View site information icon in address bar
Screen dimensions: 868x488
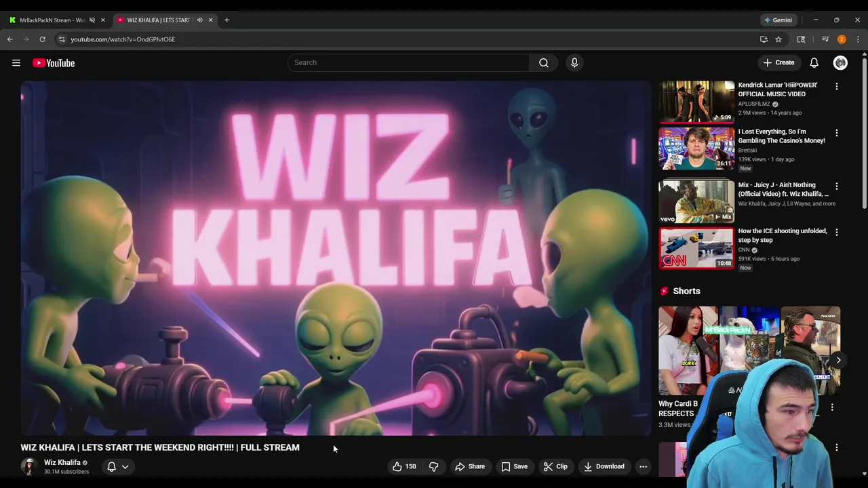62,39
